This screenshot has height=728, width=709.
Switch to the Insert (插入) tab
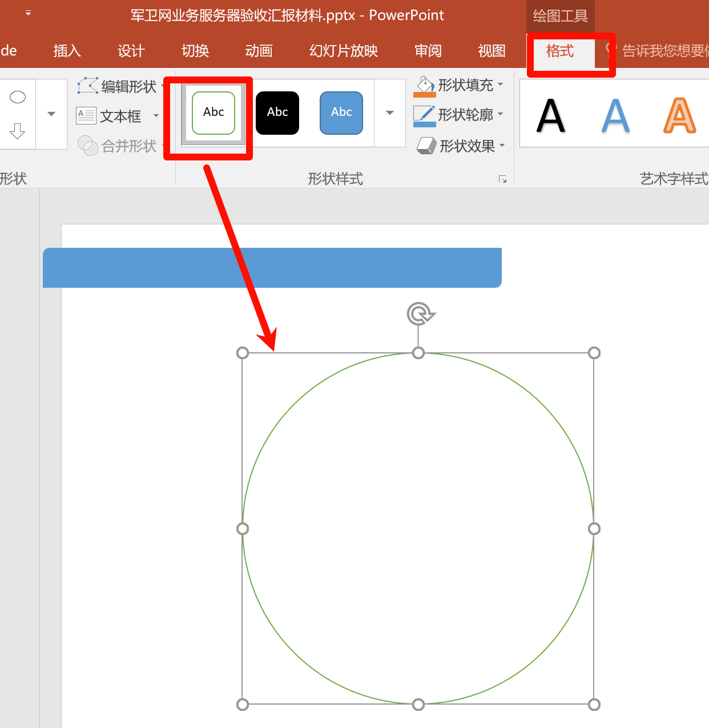click(x=67, y=51)
